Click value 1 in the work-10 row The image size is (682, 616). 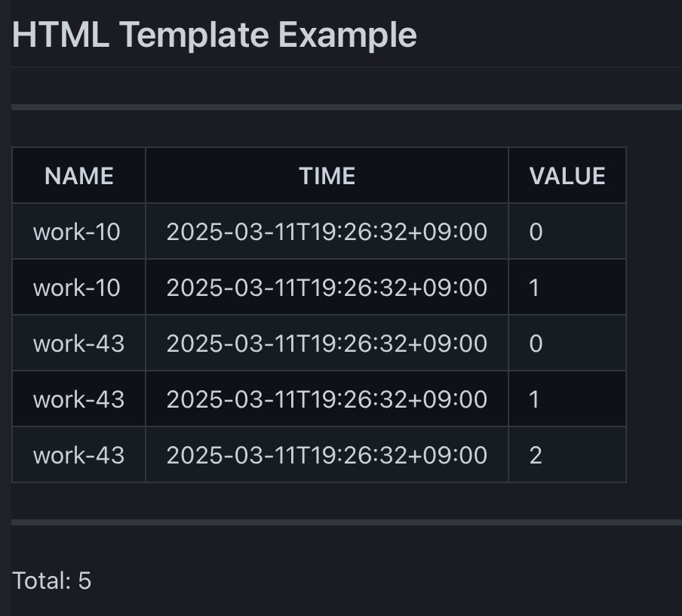click(x=535, y=288)
